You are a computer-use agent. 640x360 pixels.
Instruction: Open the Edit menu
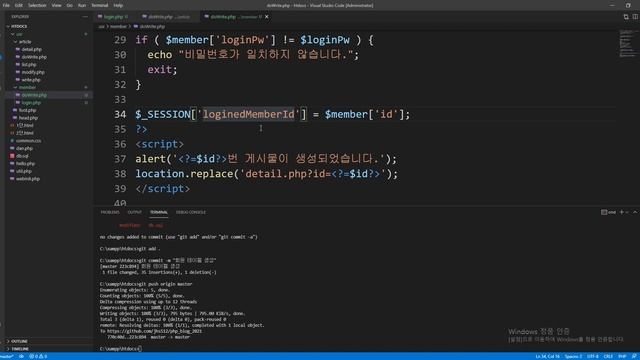coord(19,5)
